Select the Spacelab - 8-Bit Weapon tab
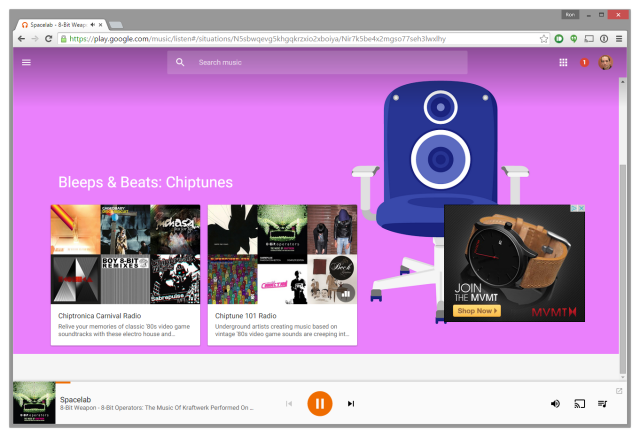This screenshot has width=640, height=437. [x=61, y=25]
